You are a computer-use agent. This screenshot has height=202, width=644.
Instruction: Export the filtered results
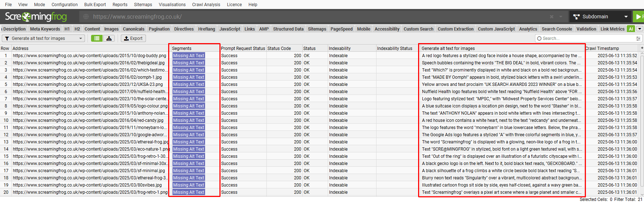[x=133, y=38]
